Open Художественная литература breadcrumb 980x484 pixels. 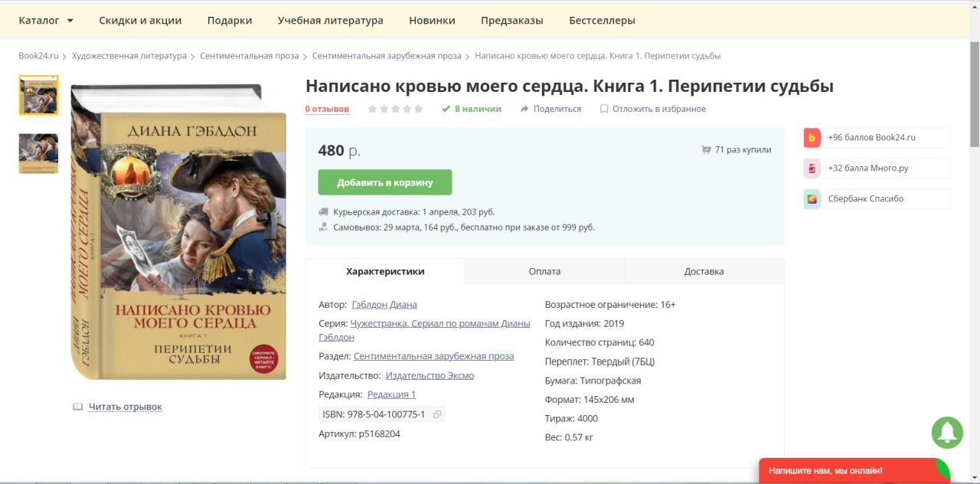point(129,56)
